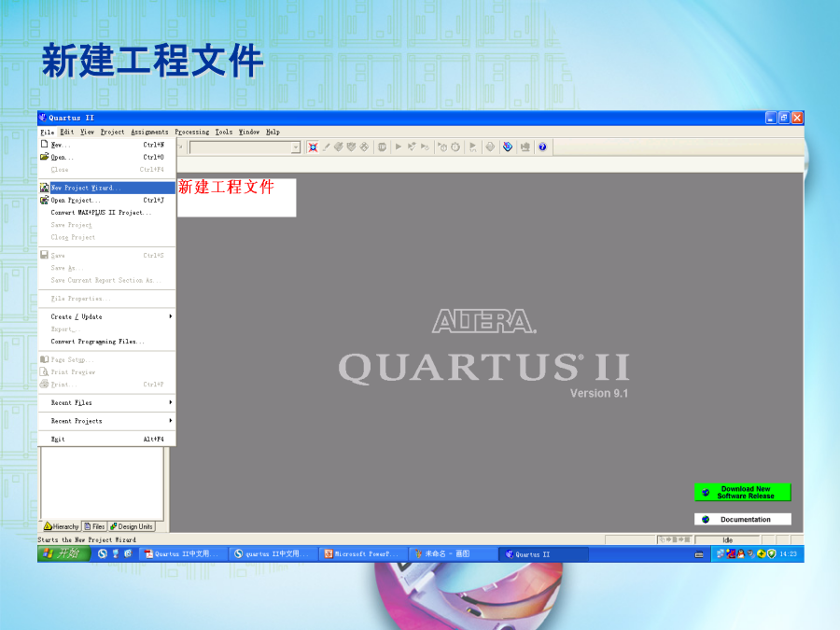Expand the Recent Files submenu arrow
Image resolution: width=840 pixels, height=630 pixels.
pyautogui.click(x=171, y=402)
